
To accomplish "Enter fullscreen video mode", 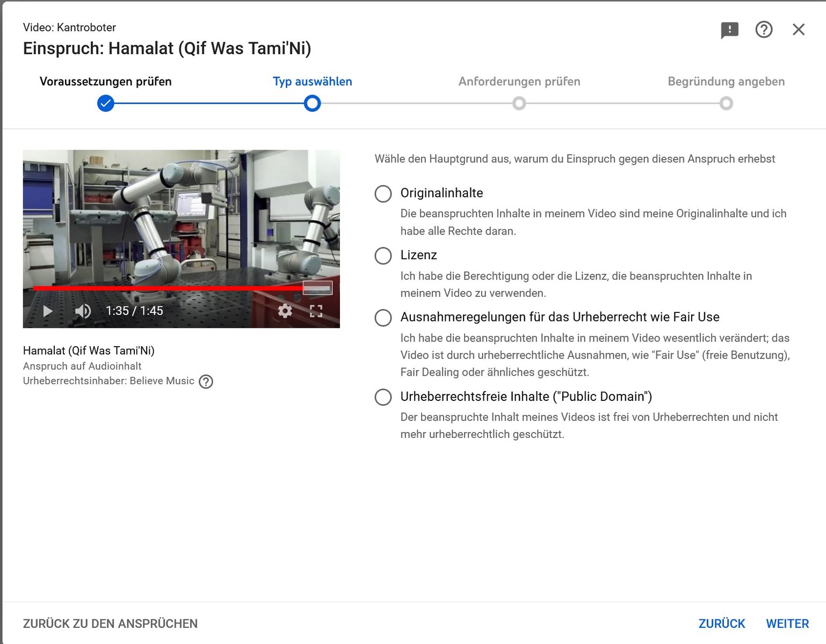I will point(316,311).
